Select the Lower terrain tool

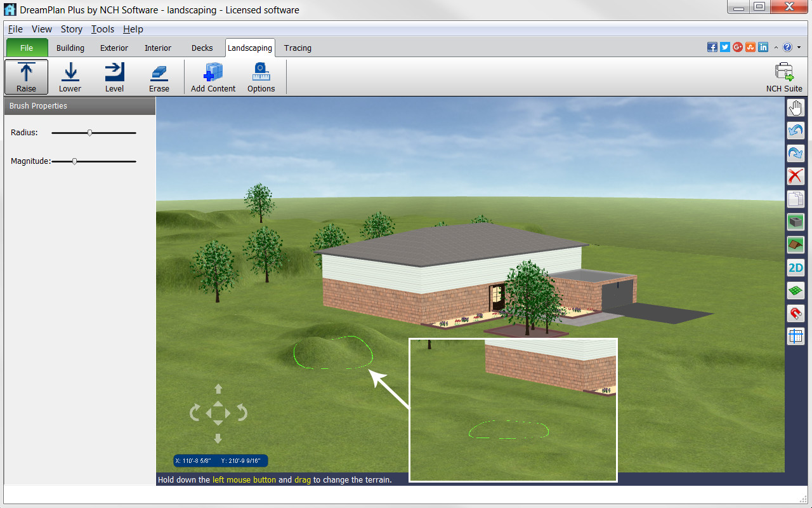[x=70, y=76]
